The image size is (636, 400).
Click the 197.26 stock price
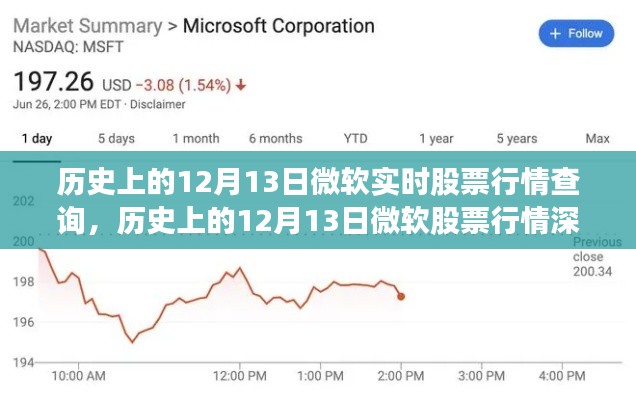tap(54, 82)
